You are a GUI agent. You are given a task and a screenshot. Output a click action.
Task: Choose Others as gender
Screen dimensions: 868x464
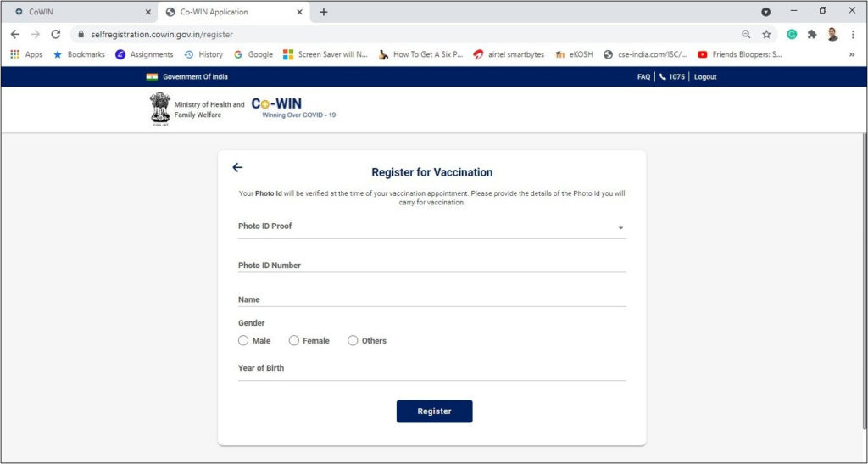point(353,340)
